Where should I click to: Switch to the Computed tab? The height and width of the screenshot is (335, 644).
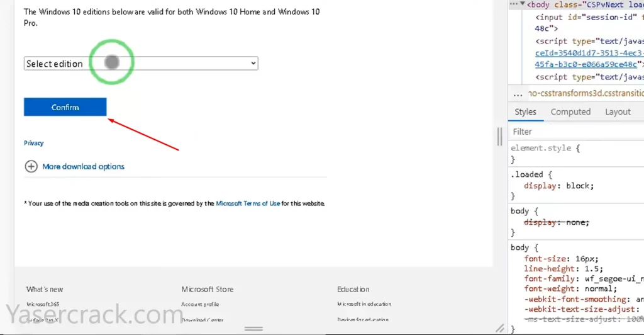click(x=570, y=112)
